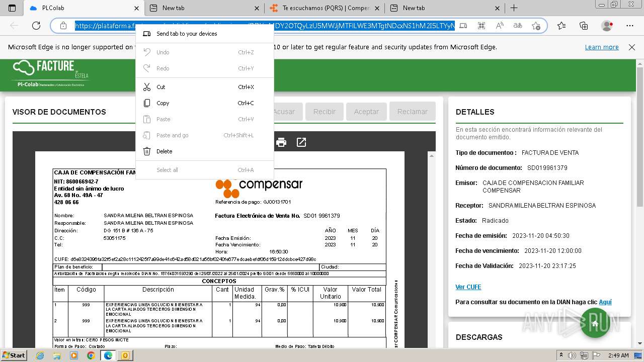
Task: Click the Facture PL-Colab logo
Action: point(50,74)
